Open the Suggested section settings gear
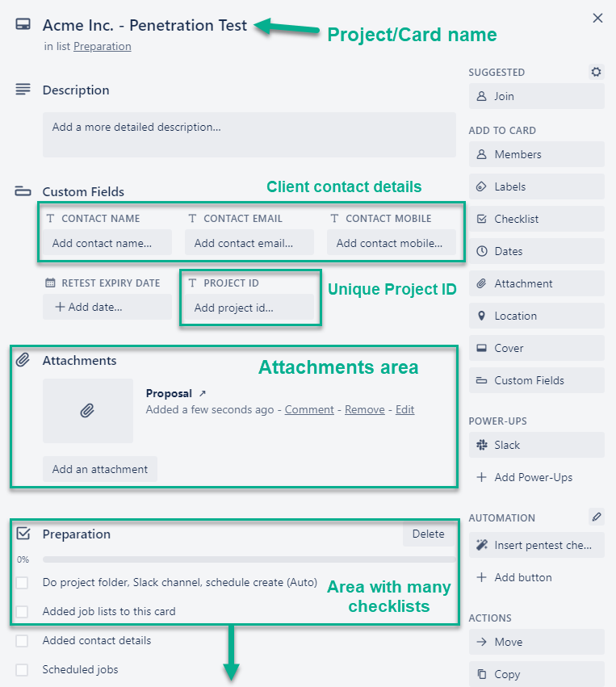The width and height of the screenshot is (616, 687). pyautogui.click(x=596, y=72)
